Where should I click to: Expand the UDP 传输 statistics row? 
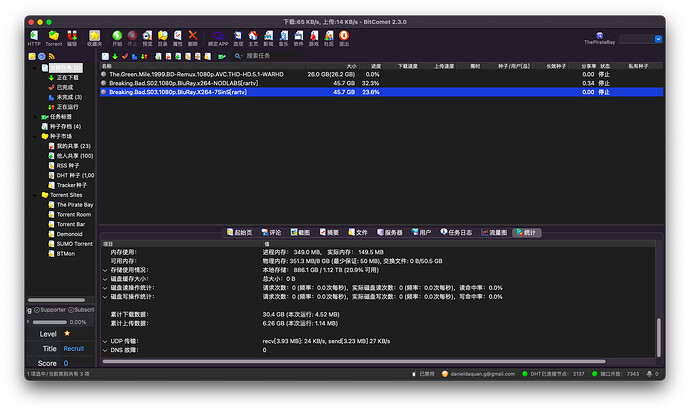coord(105,341)
